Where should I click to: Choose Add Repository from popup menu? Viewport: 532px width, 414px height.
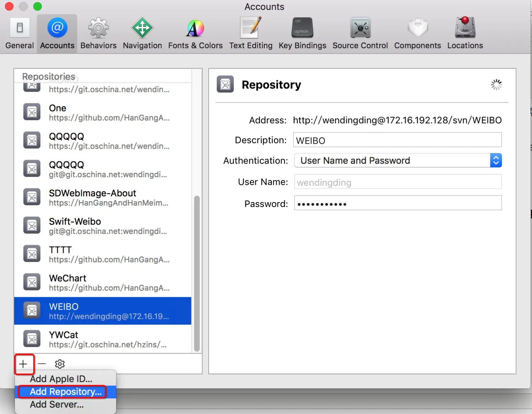66,392
